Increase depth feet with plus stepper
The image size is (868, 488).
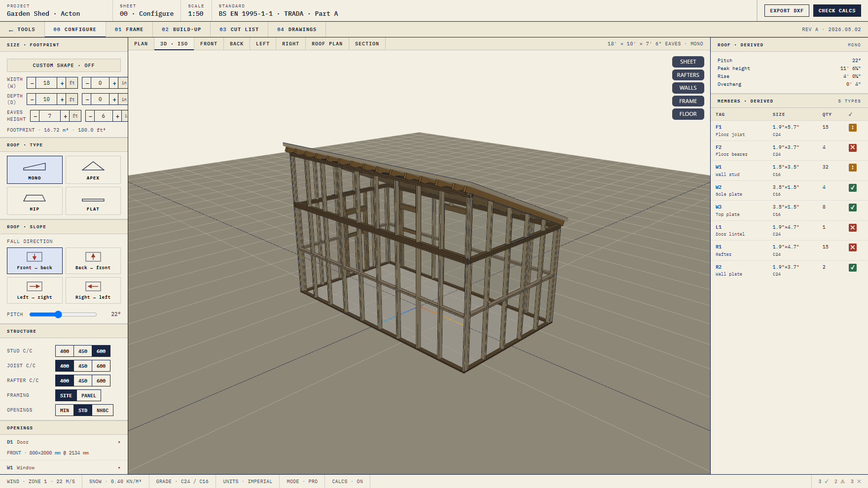[62, 100]
